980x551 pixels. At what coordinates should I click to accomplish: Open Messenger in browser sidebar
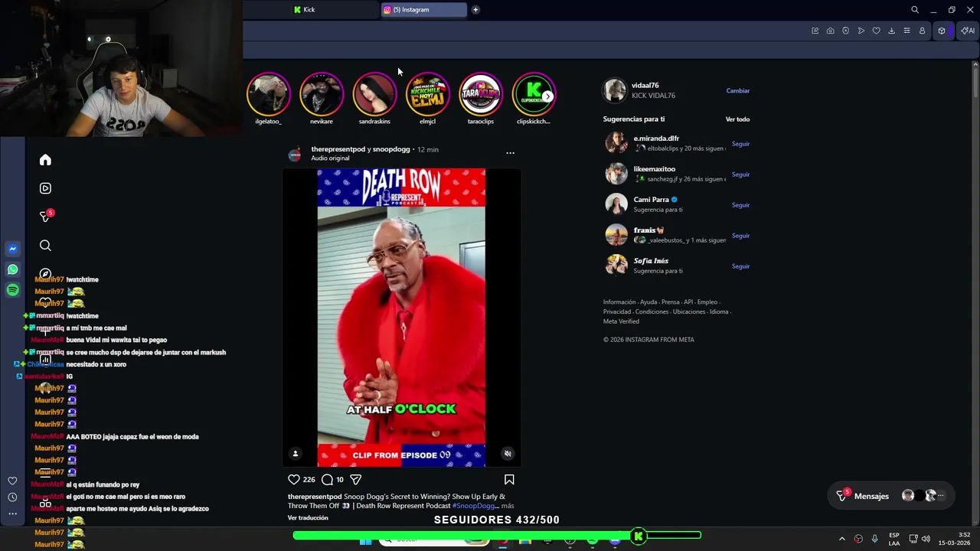click(12, 249)
